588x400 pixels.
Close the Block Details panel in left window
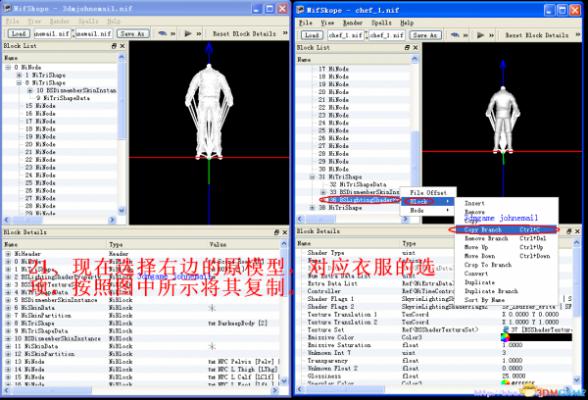[x=285, y=232]
